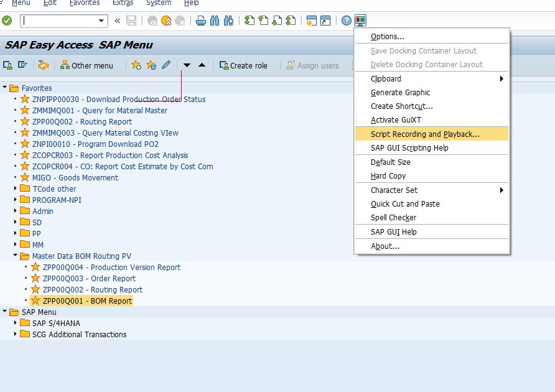Collapse the Favorites folder
This screenshot has height=392, width=555.
pos(4,87)
